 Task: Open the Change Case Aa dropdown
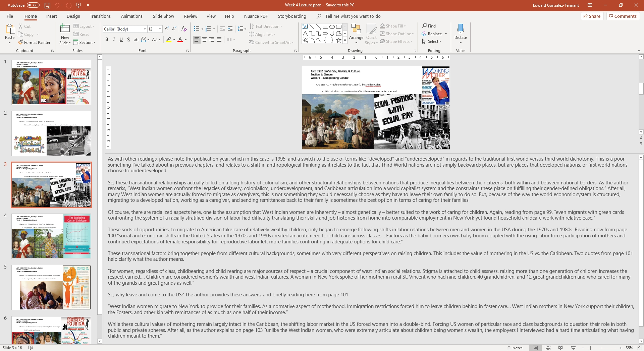coord(156,40)
